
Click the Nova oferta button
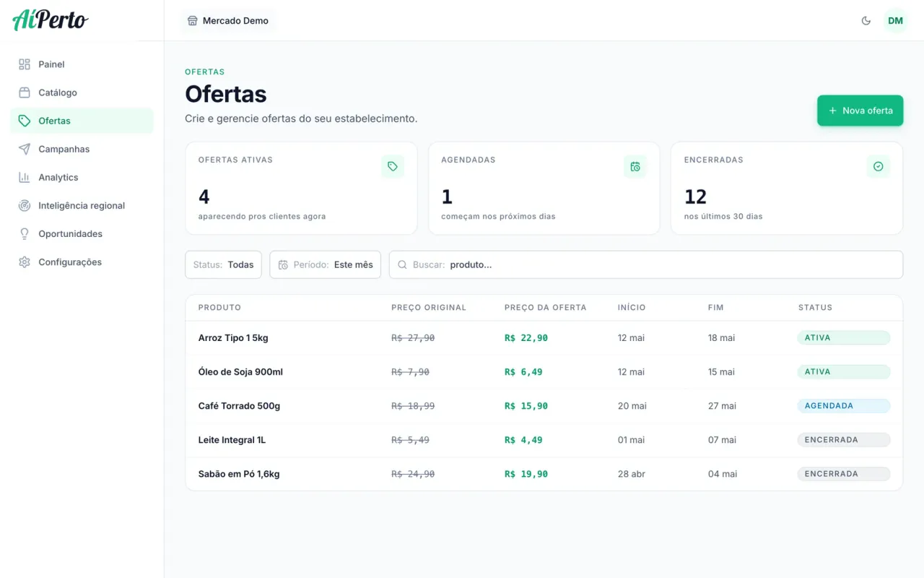pyautogui.click(x=860, y=111)
